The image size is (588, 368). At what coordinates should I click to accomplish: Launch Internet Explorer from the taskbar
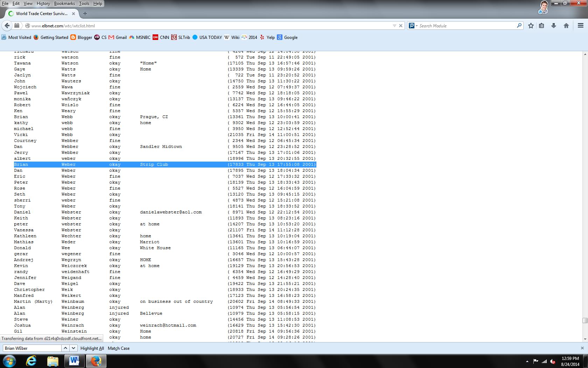tap(31, 361)
